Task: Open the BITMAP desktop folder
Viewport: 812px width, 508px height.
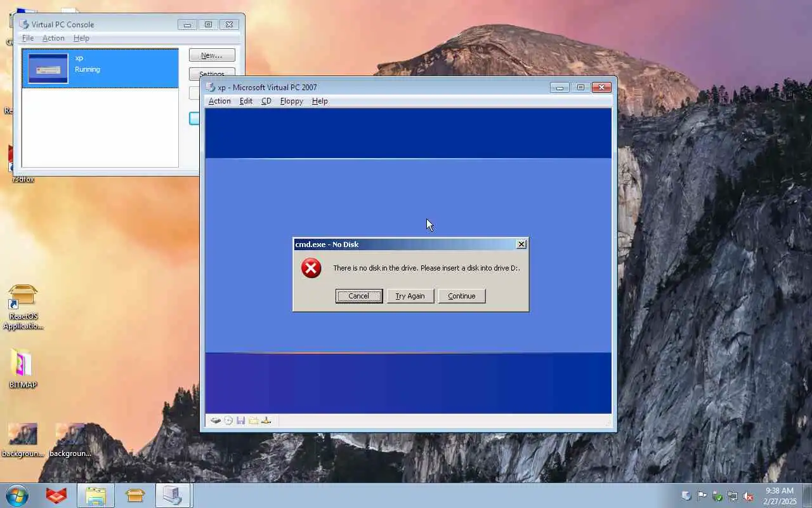Action: click(x=23, y=368)
